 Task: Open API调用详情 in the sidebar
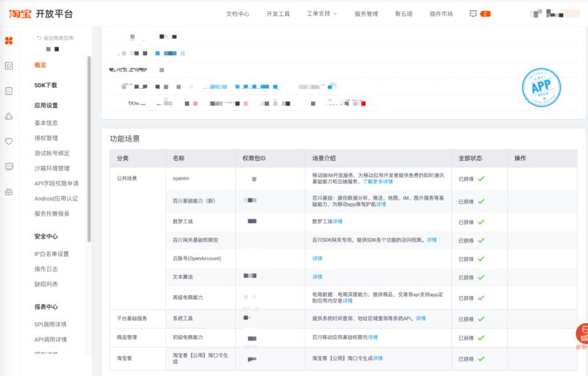tap(50, 339)
